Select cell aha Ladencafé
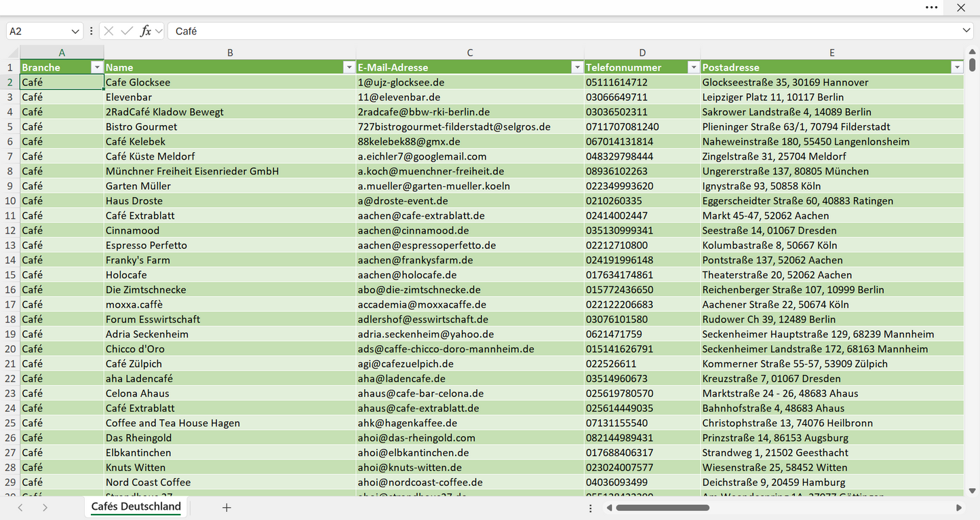 tap(230, 379)
